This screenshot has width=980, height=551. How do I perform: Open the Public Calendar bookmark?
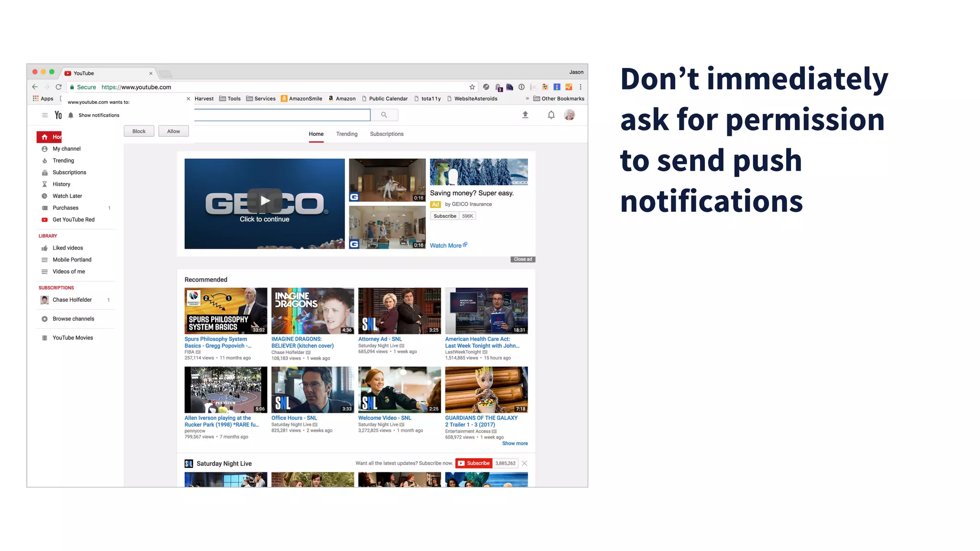click(x=385, y=99)
